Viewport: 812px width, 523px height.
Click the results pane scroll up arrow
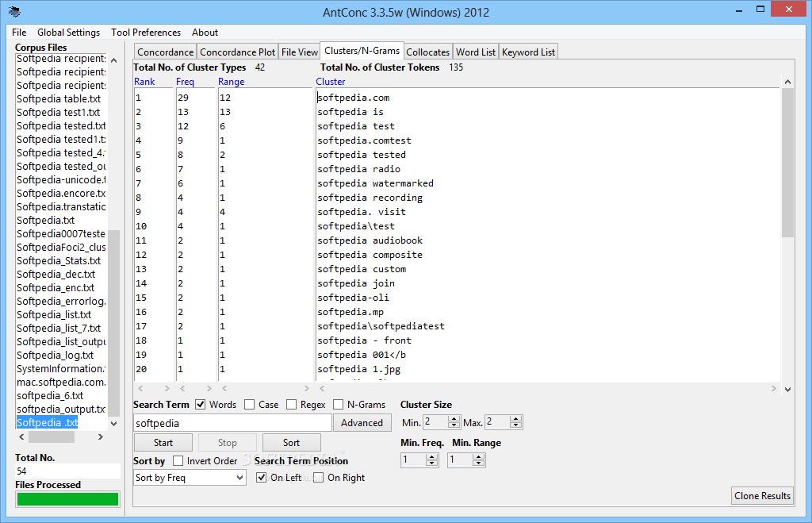coord(787,82)
